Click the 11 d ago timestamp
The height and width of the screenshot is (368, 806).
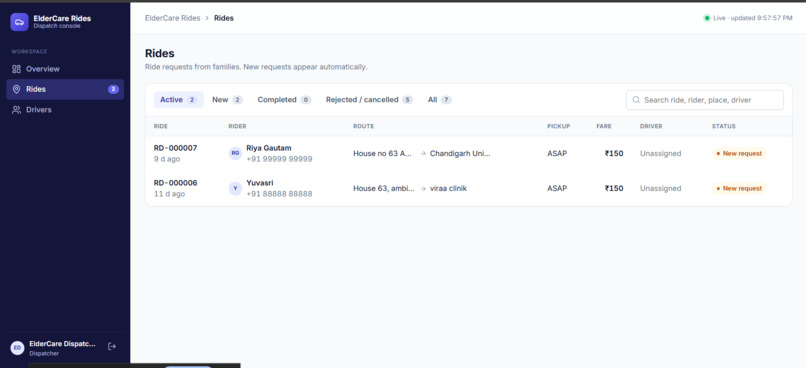[169, 194]
